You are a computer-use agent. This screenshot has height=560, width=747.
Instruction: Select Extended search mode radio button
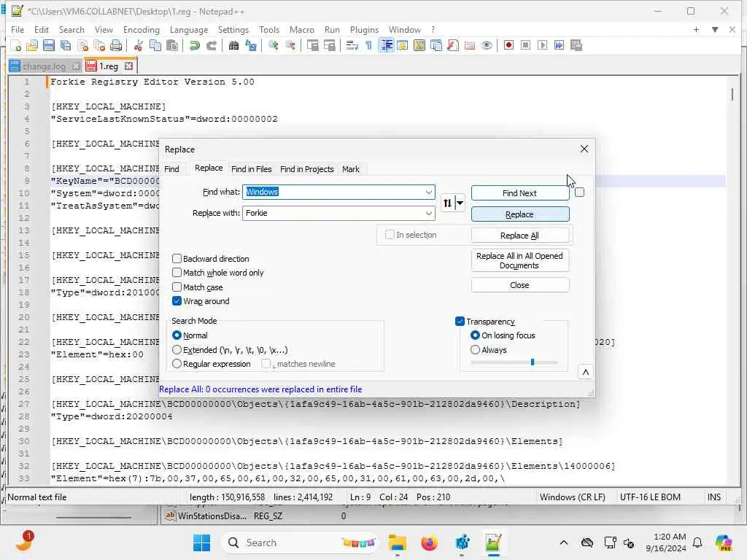pyautogui.click(x=177, y=350)
